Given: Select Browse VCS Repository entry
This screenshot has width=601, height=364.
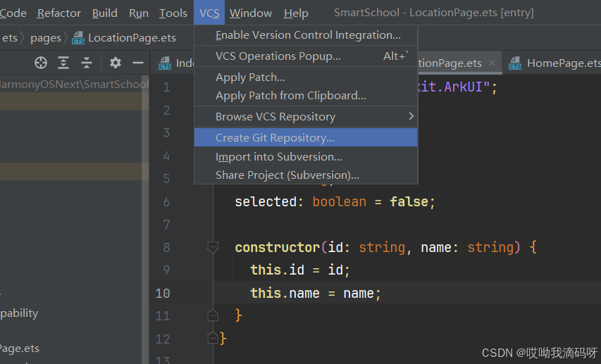Looking at the screenshot, I should (x=306, y=116).
